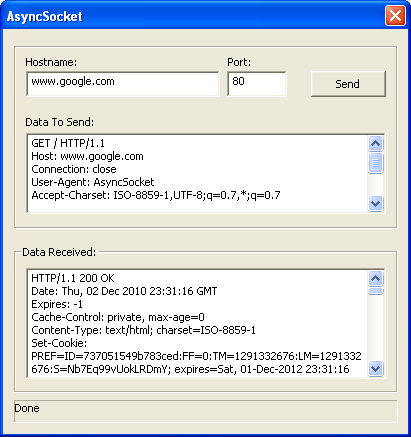Click the Content-Type response line

143,330
